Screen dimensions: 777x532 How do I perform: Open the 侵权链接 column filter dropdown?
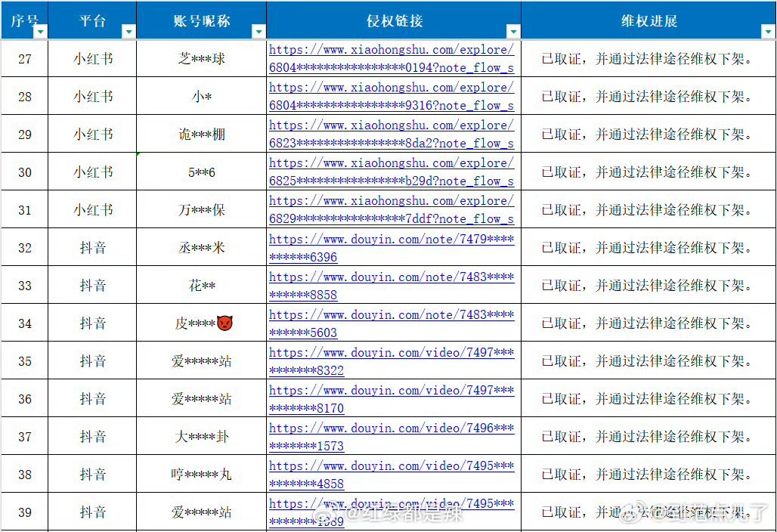[513, 32]
